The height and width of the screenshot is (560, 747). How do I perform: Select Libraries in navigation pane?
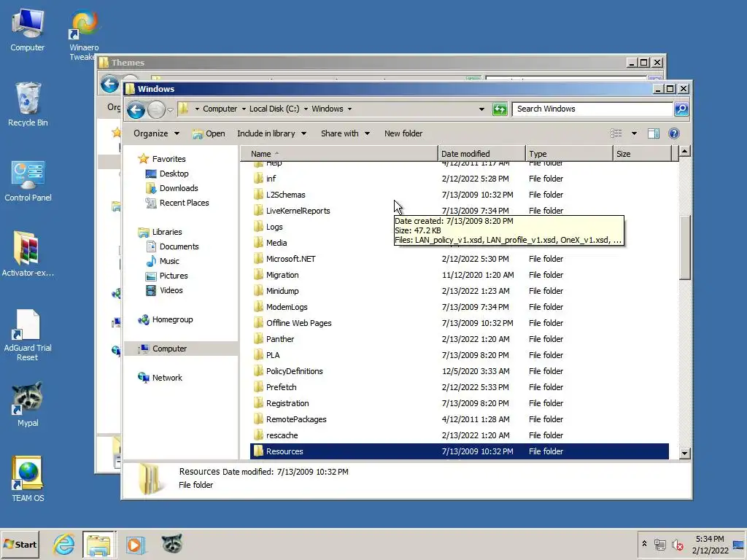160,232
